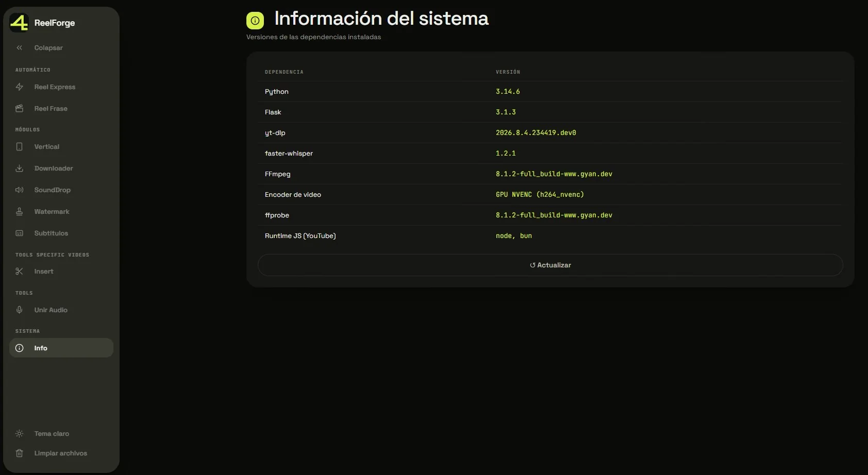This screenshot has width=868, height=475.
Task: Click the Limpiar archivos label
Action: click(x=60, y=453)
